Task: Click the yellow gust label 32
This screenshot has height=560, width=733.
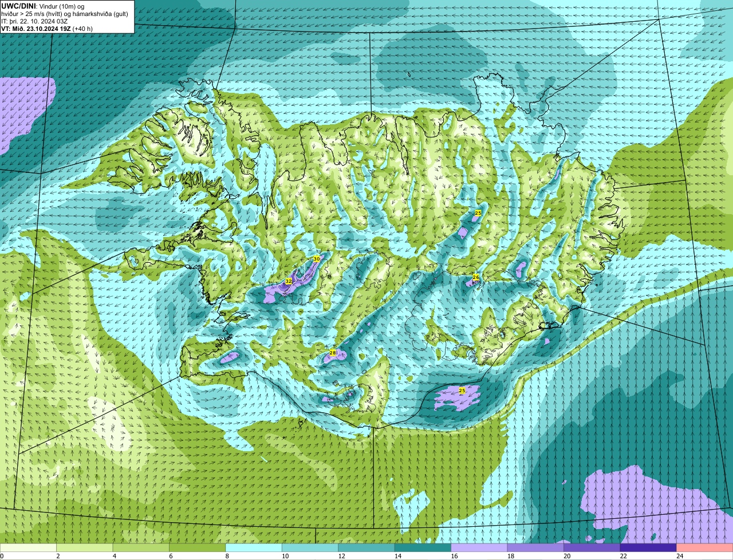Action: click(x=288, y=282)
